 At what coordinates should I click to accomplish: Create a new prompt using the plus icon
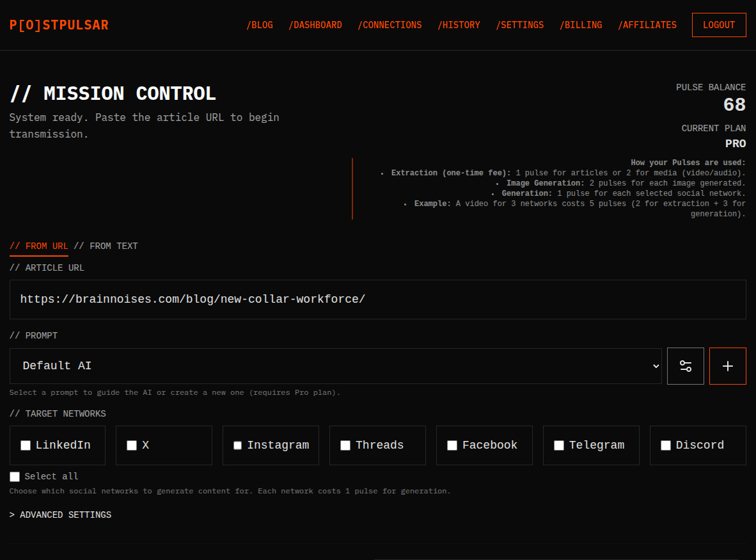(727, 365)
